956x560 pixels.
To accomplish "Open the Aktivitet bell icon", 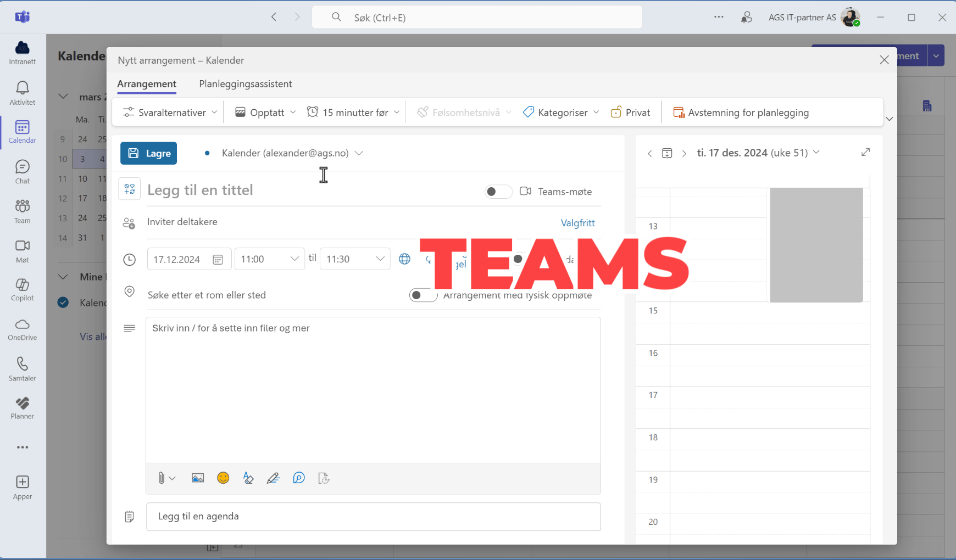I will 23,93.
